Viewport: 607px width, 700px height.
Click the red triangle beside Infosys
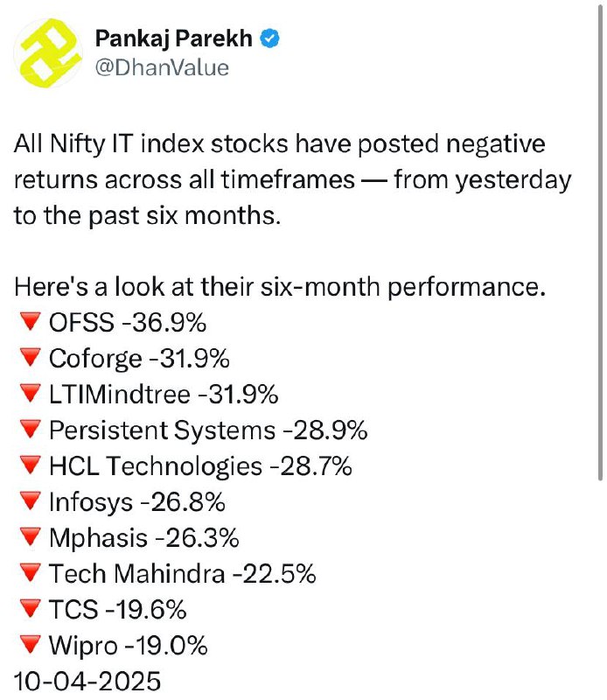point(31,501)
